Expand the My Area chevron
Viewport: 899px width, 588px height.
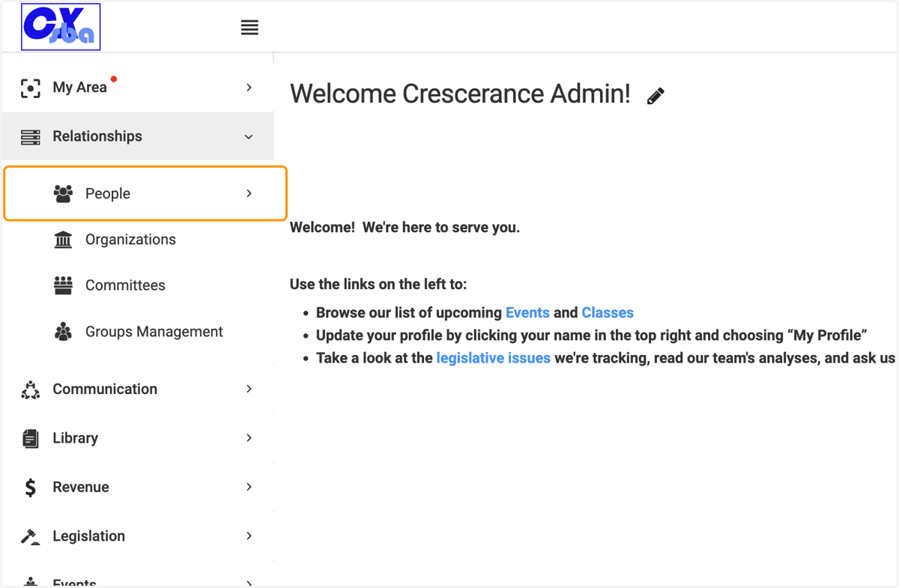(249, 88)
